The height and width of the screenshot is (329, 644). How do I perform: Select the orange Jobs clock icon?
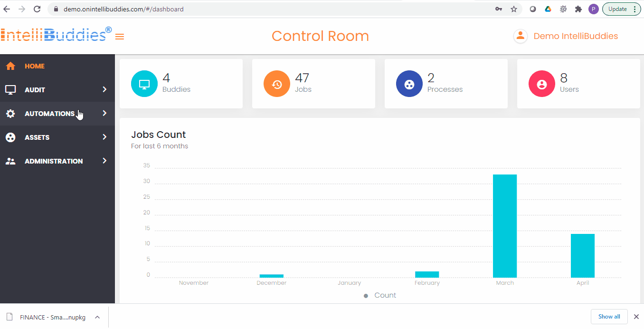[x=276, y=83]
